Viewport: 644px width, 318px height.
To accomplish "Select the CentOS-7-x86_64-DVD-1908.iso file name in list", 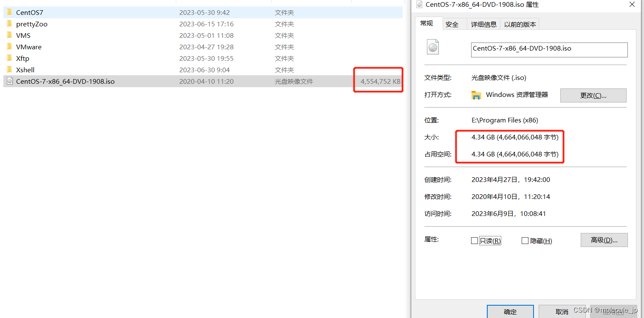I will pos(65,81).
